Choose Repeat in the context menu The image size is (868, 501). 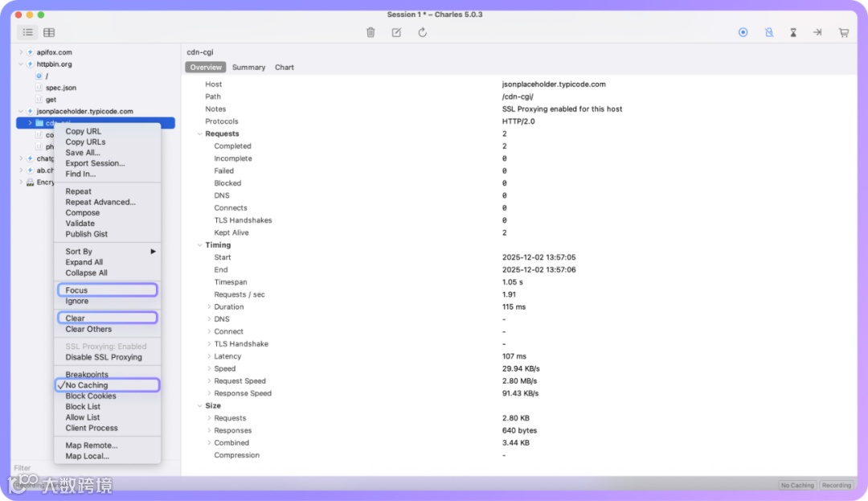click(x=108, y=191)
